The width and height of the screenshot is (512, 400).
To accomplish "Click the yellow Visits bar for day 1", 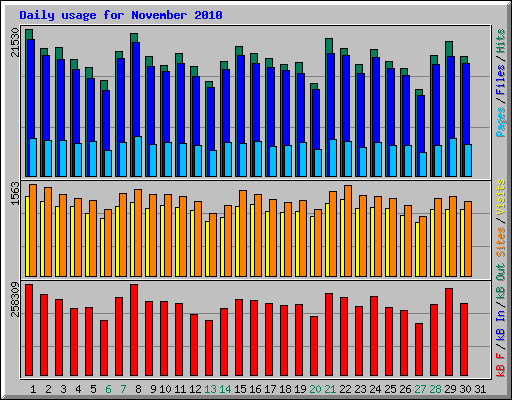I will click(27, 236).
